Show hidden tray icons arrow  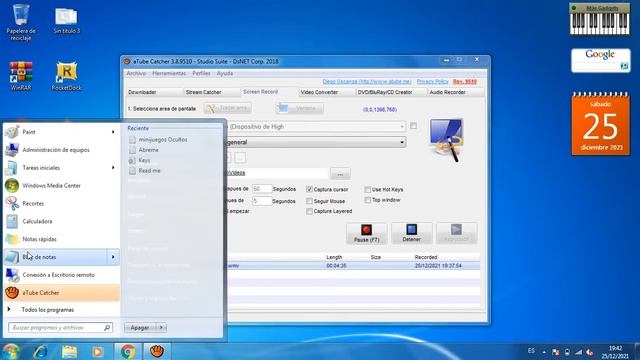pyautogui.click(x=544, y=352)
